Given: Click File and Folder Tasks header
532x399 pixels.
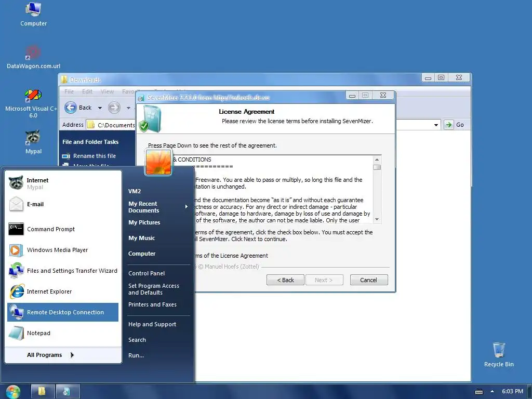Looking at the screenshot, I should point(90,142).
